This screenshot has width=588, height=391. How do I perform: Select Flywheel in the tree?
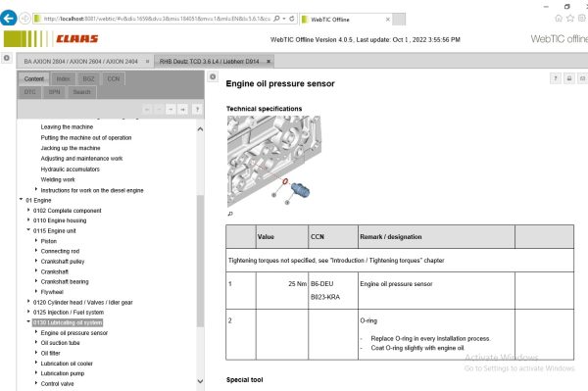click(52, 292)
